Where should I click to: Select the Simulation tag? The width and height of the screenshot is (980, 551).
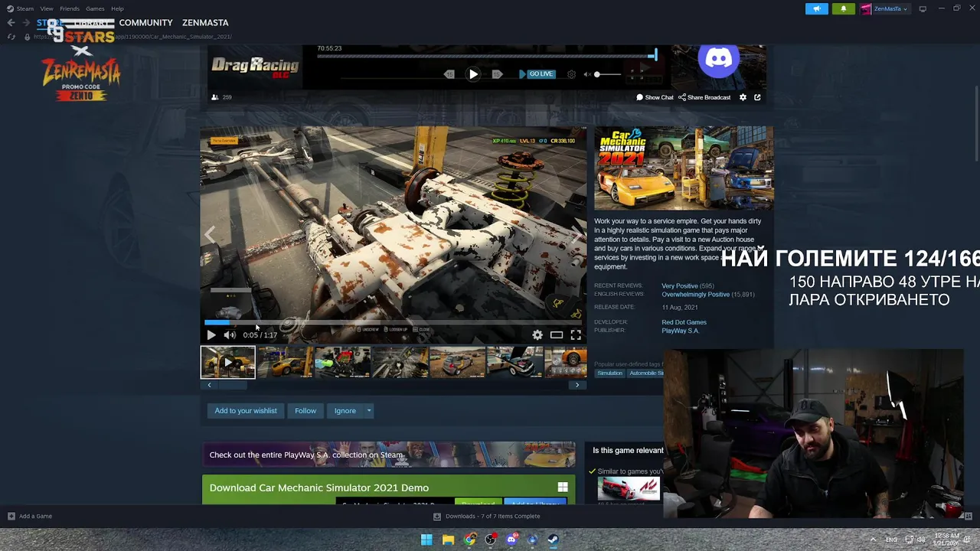609,373
